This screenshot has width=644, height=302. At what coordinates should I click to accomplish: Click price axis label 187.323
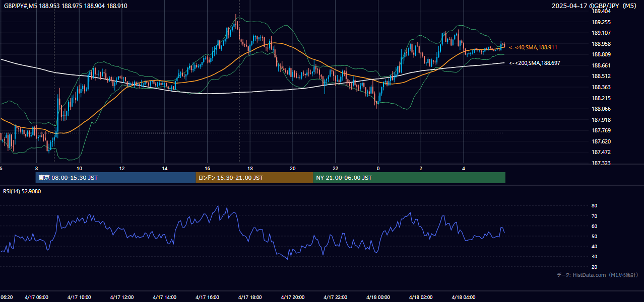point(601,163)
